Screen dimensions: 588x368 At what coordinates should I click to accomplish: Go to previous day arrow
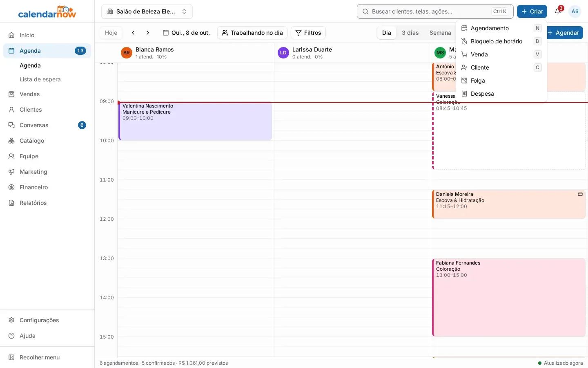133,33
